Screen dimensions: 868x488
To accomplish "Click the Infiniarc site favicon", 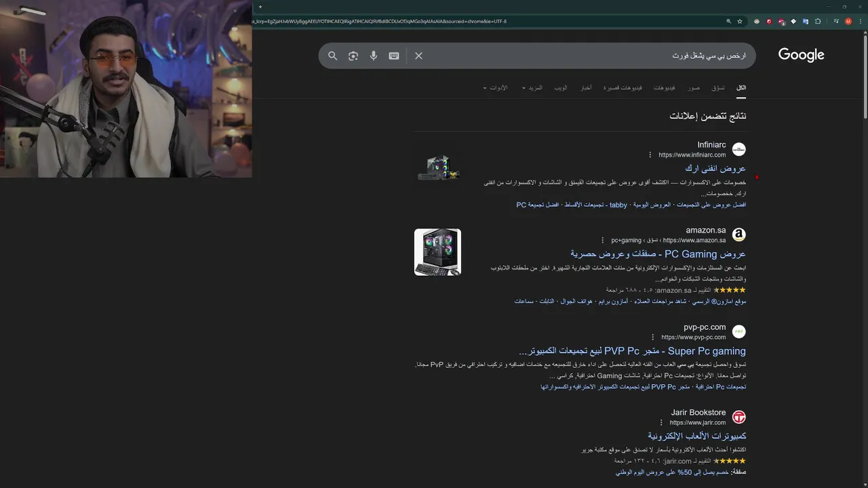I will coord(739,149).
